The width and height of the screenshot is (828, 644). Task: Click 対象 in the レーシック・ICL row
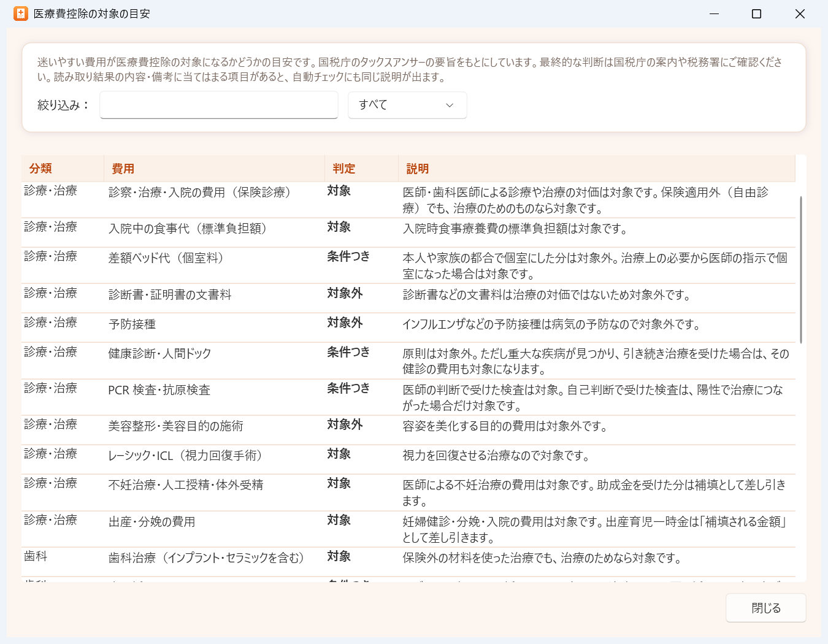click(339, 454)
